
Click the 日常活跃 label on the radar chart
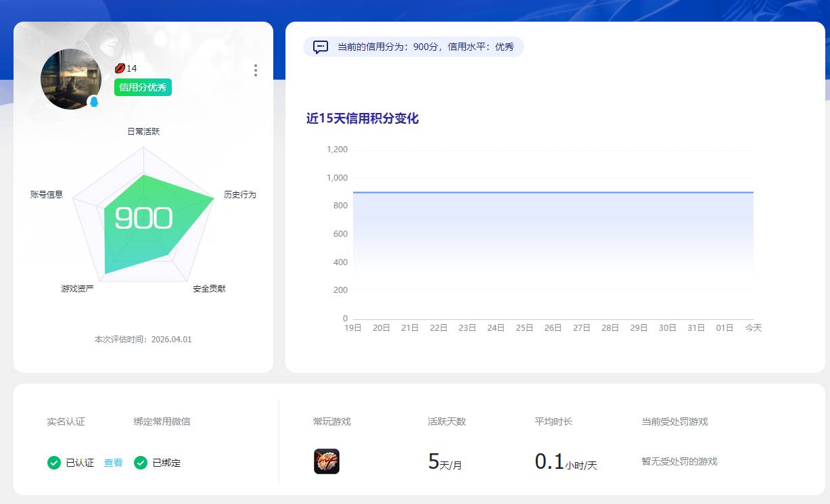(x=143, y=131)
